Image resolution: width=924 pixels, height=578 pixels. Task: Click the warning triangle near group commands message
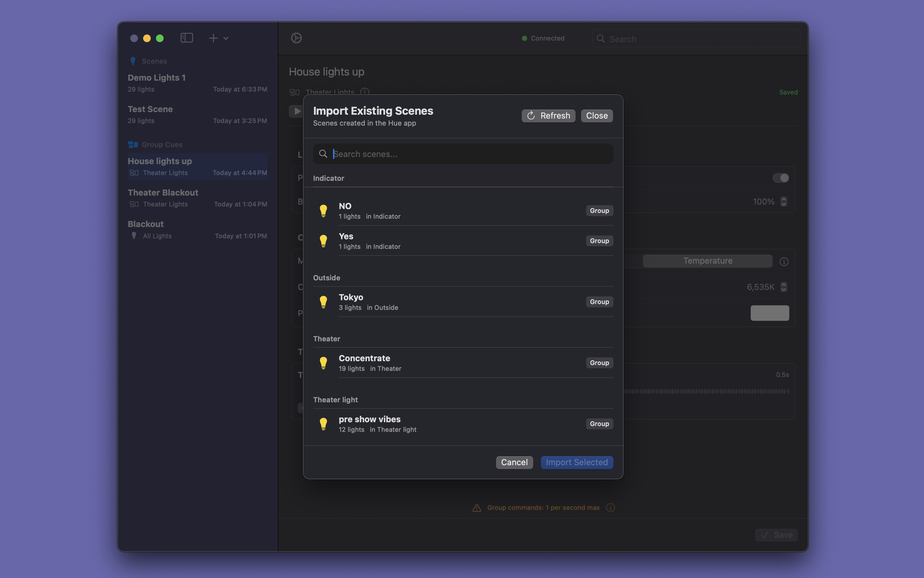(476, 508)
